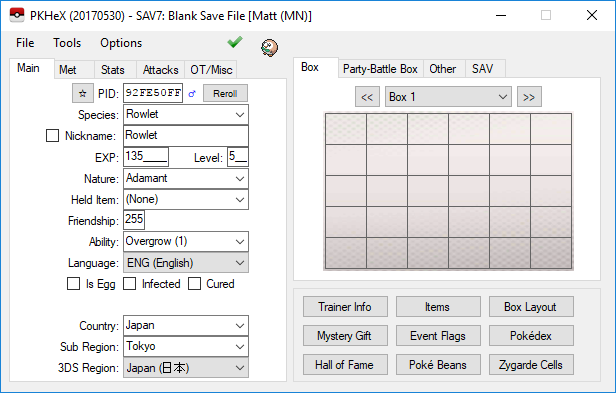Image resolution: width=616 pixels, height=393 pixels.
Task: Switch to the OT/Misc tab
Action: coord(211,70)
